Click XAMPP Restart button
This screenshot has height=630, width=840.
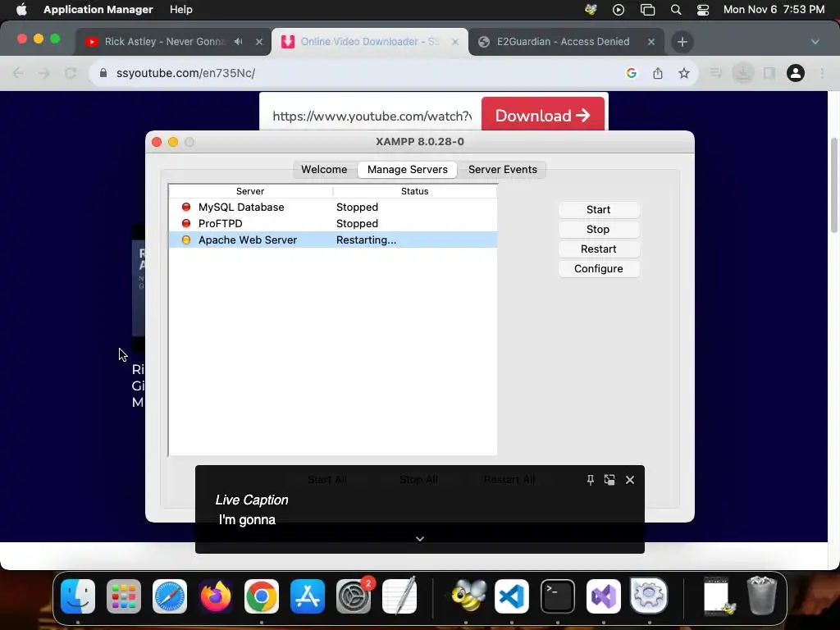tap(598, 249)
